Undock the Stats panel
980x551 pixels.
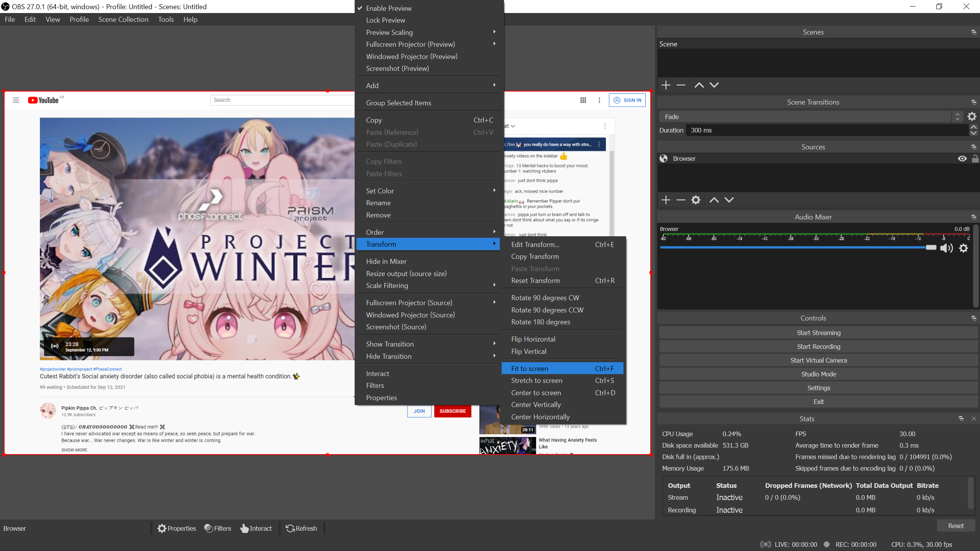961,419
